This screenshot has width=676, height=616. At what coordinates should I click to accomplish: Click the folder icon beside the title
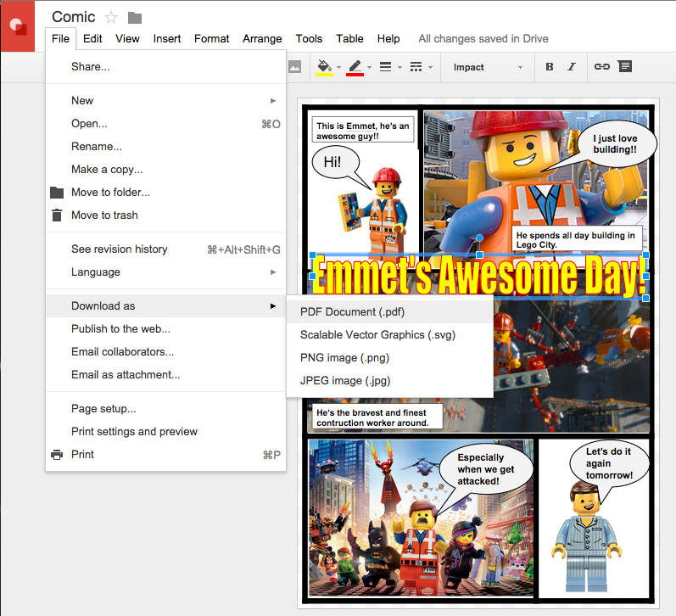135,18
